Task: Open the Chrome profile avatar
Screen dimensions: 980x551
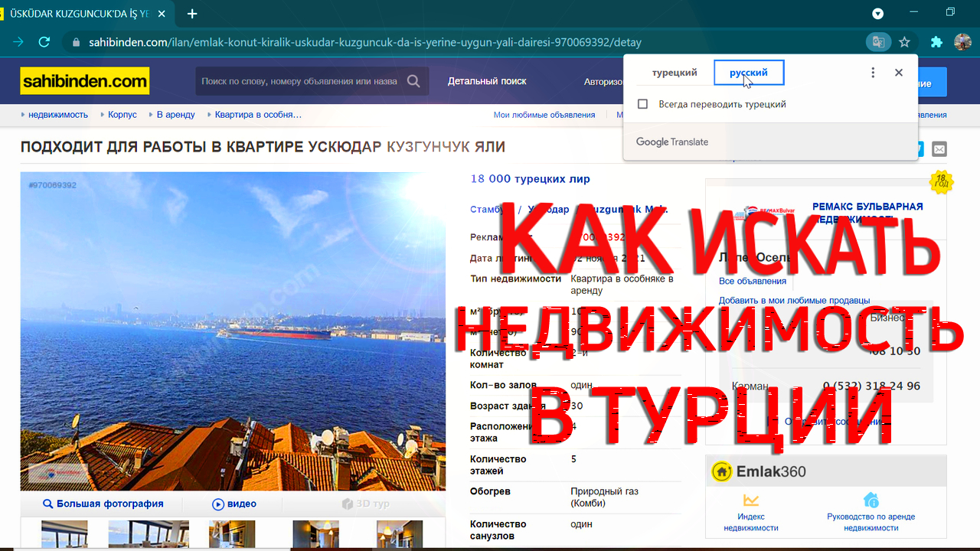Action: click(962, 42)
